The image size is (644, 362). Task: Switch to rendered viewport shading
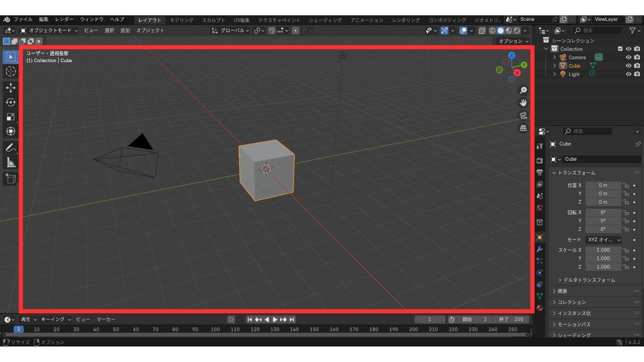click(517, 31)
